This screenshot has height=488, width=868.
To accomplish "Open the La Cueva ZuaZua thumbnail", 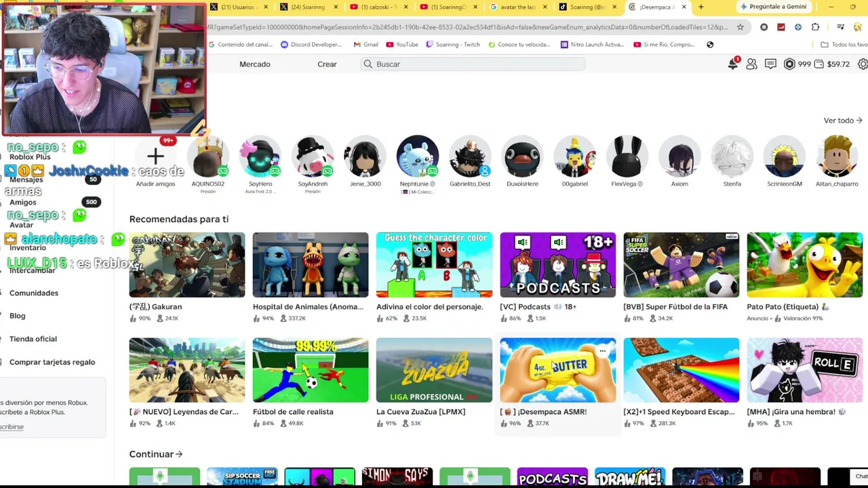I will (434, 370).
